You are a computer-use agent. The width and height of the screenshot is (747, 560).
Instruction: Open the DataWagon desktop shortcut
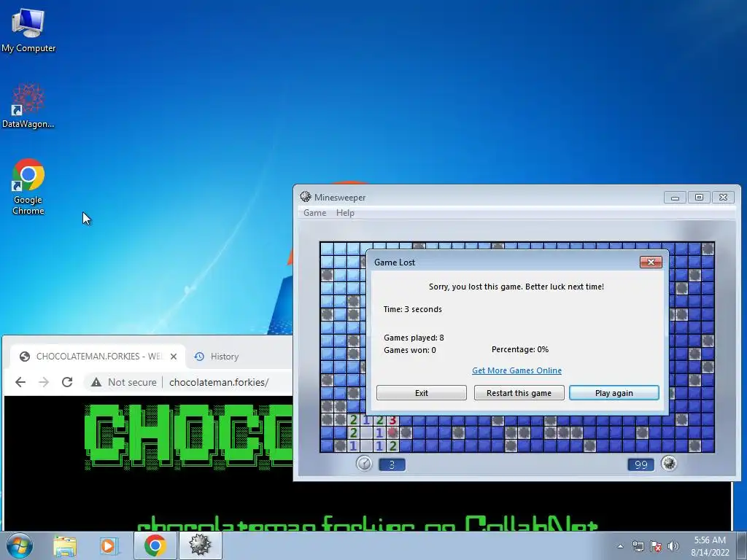(x=28, y=106)
